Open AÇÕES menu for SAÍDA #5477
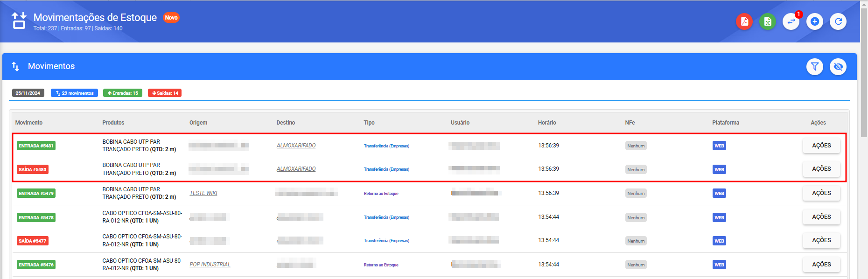 821,240
